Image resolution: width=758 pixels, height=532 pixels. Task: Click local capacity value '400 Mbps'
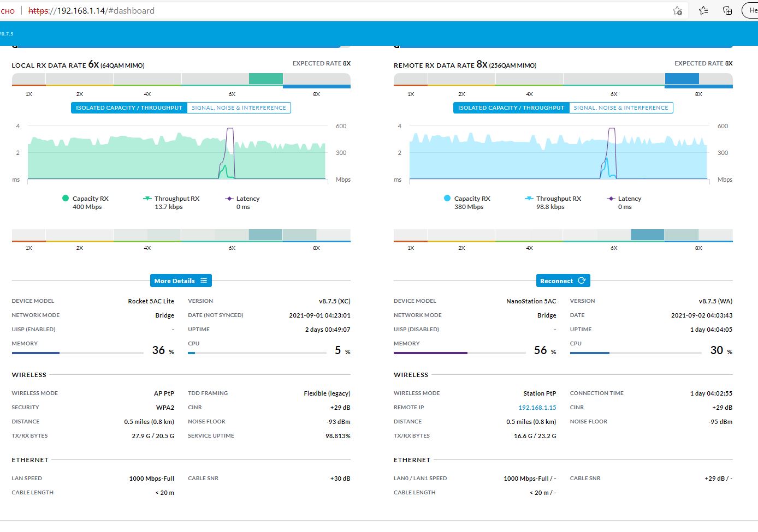coord(87,207)
